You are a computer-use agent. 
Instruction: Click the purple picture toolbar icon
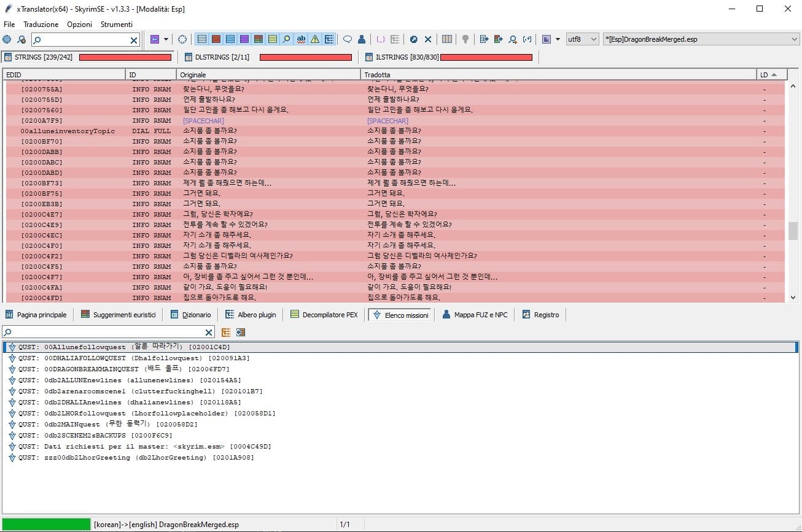[x=547, y=39]
